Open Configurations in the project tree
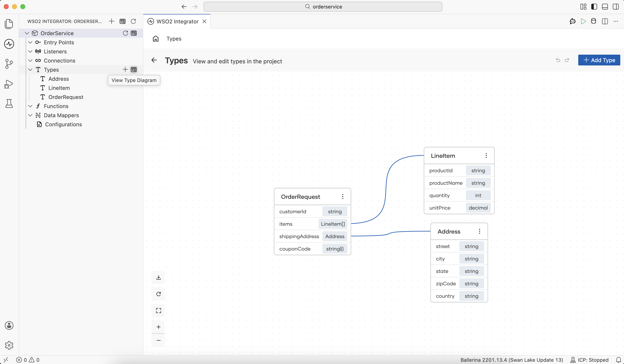The height and width of the screenshot is (364, 624). pos(63,124)
